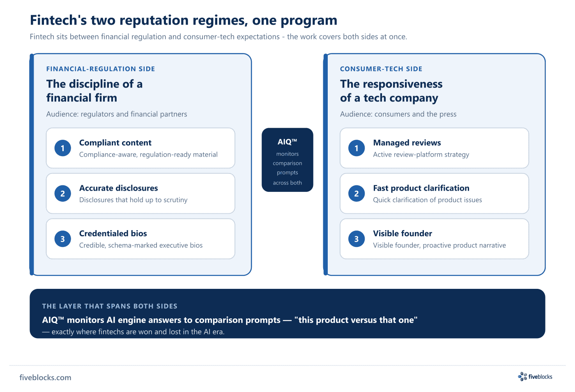Image resolution: width=575 pixels, height=392 pixels.
Task: Click the CONSUMER-TECH SIDE label
Action: click(381, 69)
